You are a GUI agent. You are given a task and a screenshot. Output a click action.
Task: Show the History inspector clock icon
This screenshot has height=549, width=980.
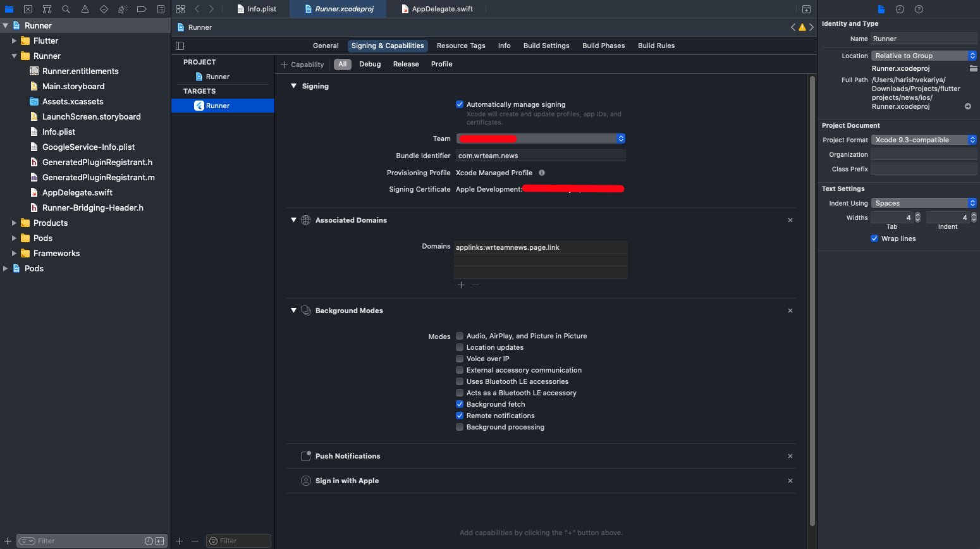pos(900,9)
